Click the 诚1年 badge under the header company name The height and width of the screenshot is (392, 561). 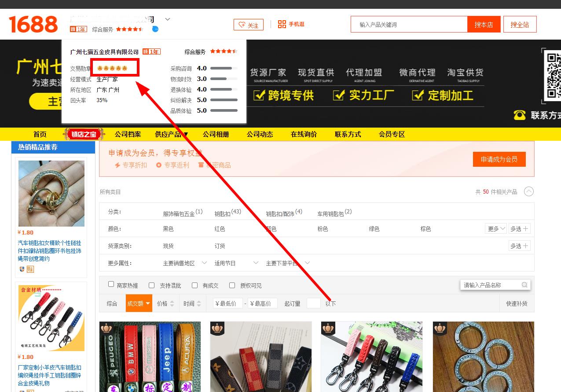tap(78, 29)
